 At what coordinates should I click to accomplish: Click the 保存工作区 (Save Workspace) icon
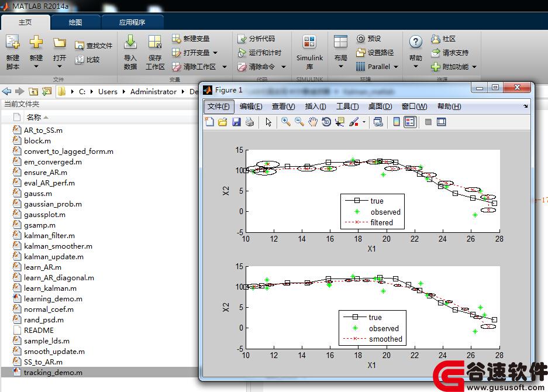(154, 42)
